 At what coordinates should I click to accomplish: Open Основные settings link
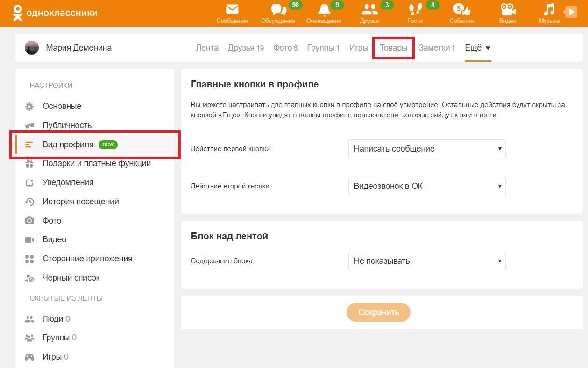62,106
